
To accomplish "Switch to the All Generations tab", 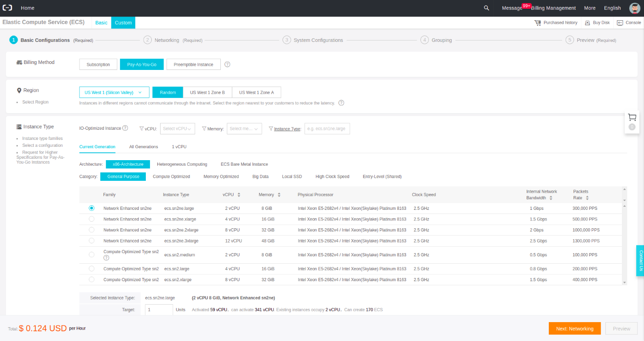I will [x=143, y=146].
